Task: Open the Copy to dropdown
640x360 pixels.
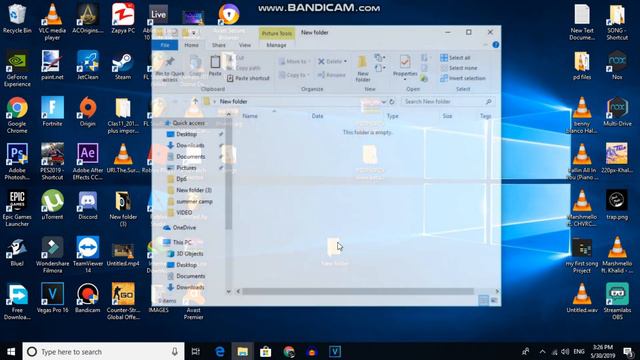Action: (294, 75)
